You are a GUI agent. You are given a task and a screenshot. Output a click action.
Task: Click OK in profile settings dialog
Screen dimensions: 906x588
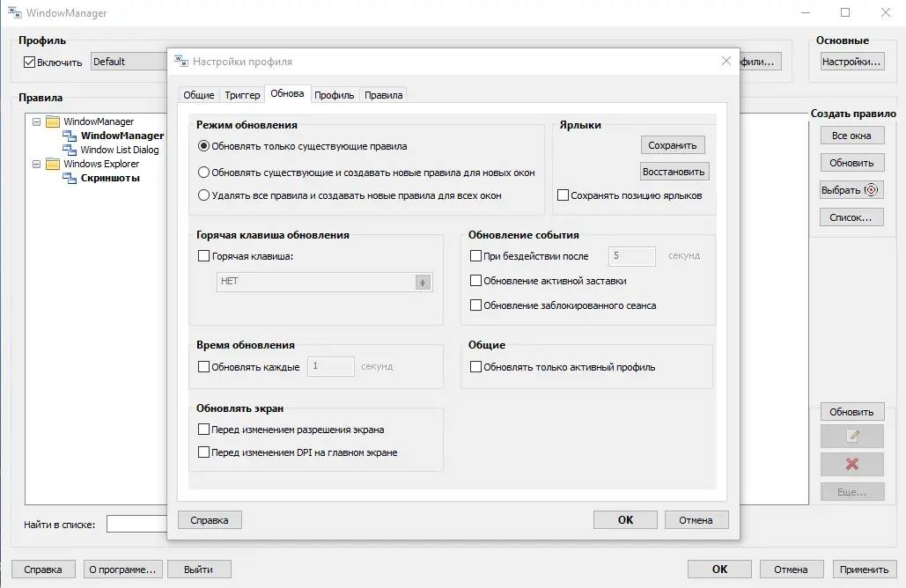coord(625,520)
